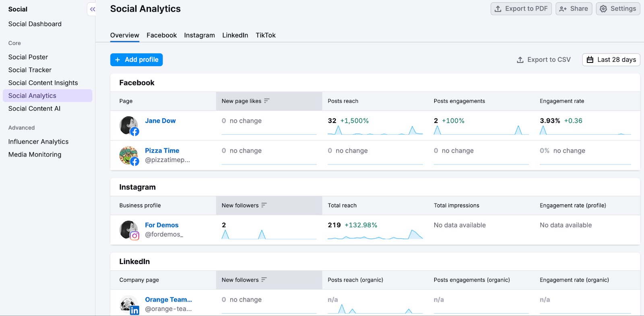The width and height of the screenshot is (644, 316).
Task: Open the Share dialog
Action: click(574, 9)
